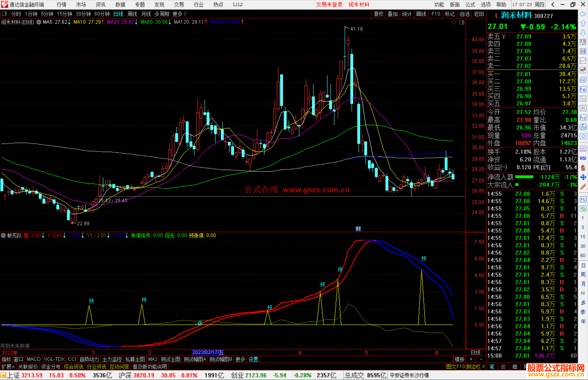Image resolution: width=588 pixels, height=380 pixels.
Task: Open the 行情 menu
Action: [x=61, y=5]
